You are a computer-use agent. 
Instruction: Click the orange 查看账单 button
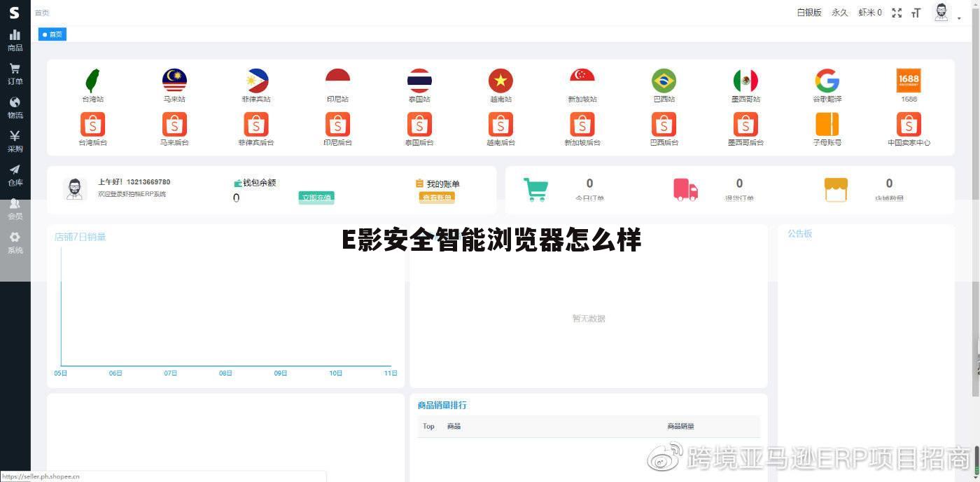[x=437, y=198]
